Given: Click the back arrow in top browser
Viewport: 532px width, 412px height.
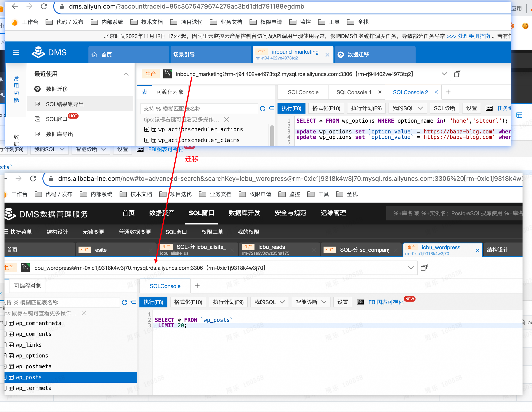Looking at the screenshot, I should [15, 7].
